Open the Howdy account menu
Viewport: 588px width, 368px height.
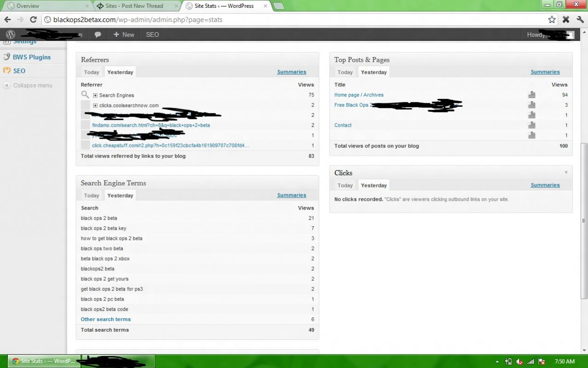click(550, 35)
